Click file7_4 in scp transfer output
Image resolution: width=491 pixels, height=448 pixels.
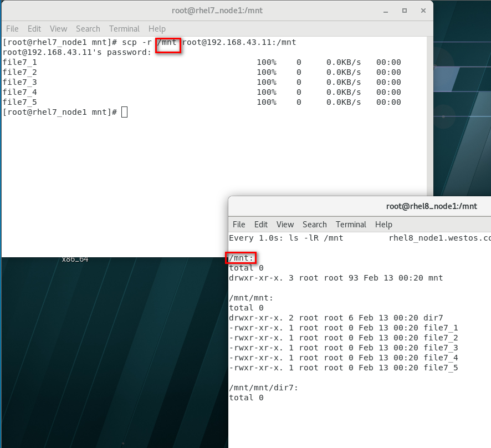(x=20, y=93)
